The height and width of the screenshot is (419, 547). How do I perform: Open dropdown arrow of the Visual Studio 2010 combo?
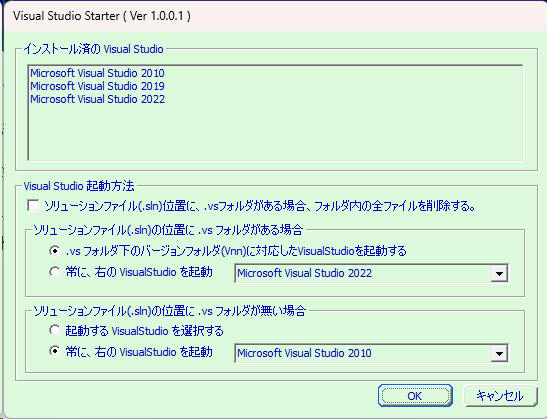[x=499, y=353]
